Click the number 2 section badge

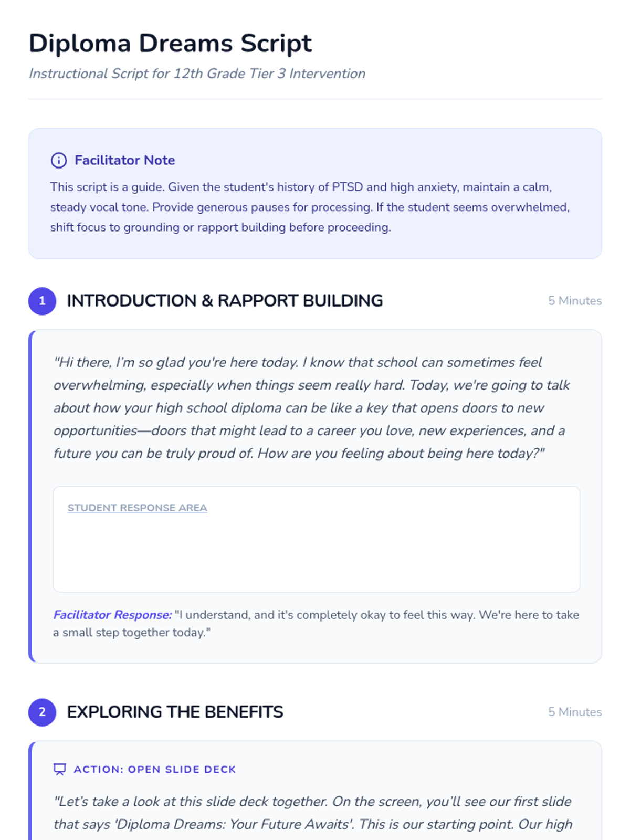[x=42, y=712]
